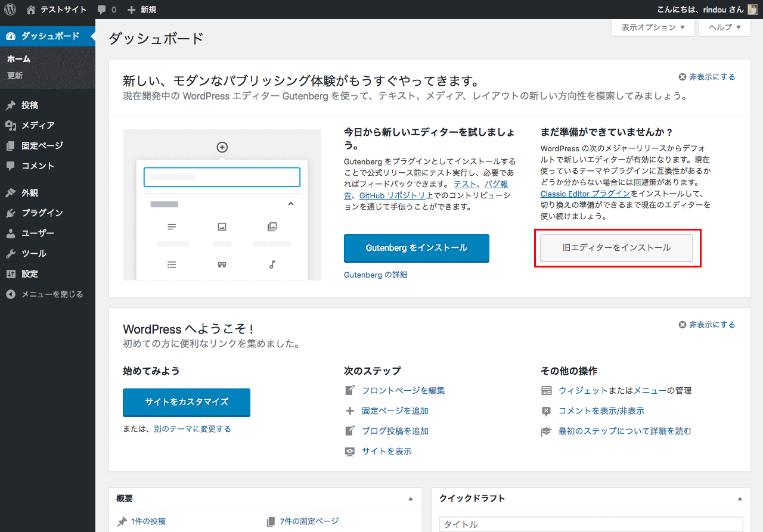
Task: Click the ユーザー person icon
Action: 11,234
